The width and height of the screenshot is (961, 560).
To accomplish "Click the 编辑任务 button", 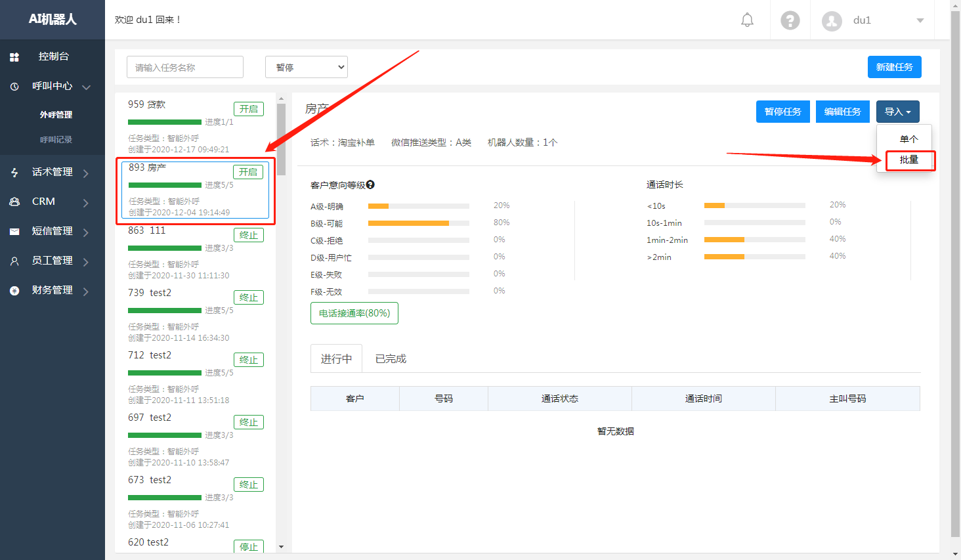I will pyautogui.click(x=843, y=112).
